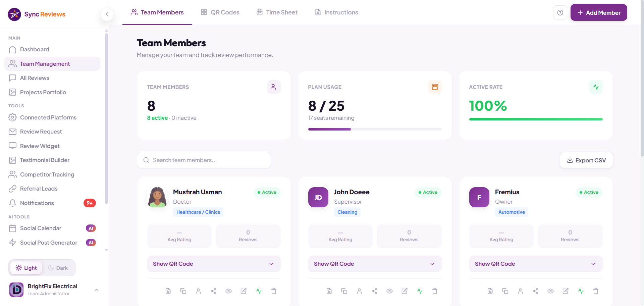Image resolution: width=644 pixels, height=306 pixels.
Task: Click the Active Rate green progress bar
Action: [x=536, y=119]
